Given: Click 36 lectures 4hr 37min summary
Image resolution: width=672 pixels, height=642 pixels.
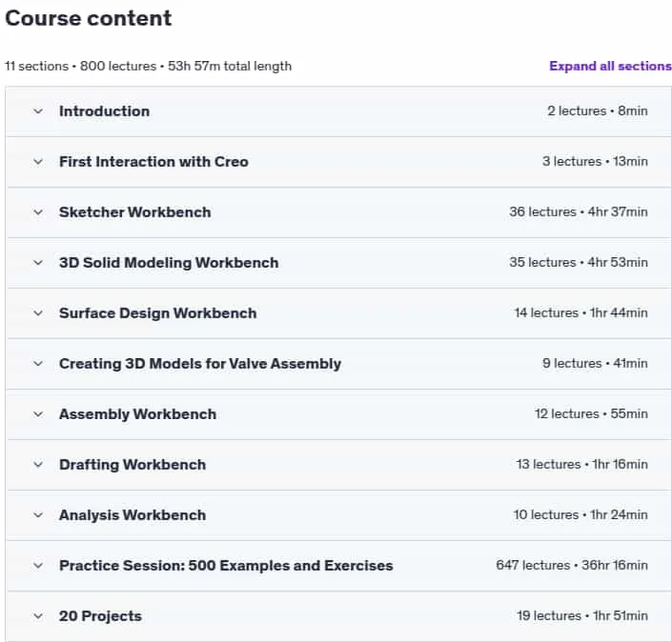Looking at the screenshot, I should [579, 211].
